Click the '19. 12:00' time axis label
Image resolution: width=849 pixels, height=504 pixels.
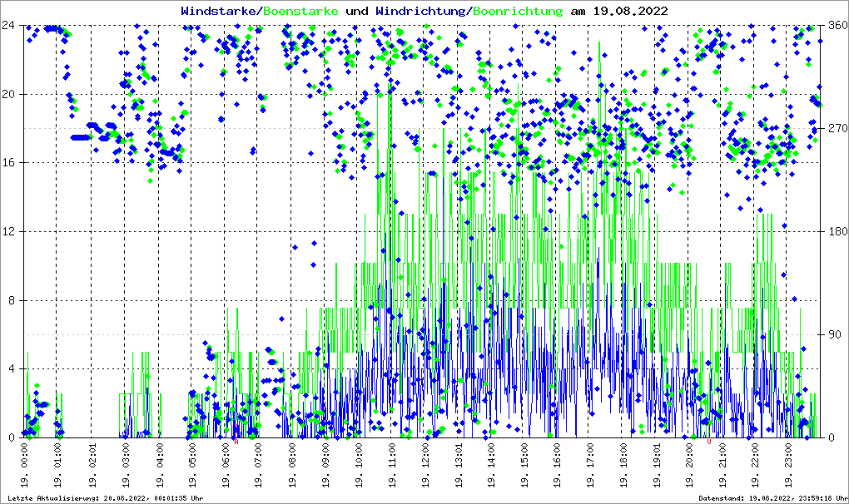(x=425, y=466)
